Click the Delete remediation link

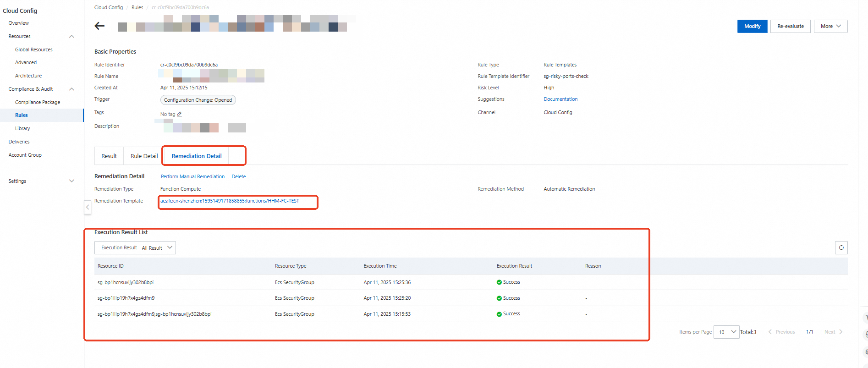click(x=239, y=176)
